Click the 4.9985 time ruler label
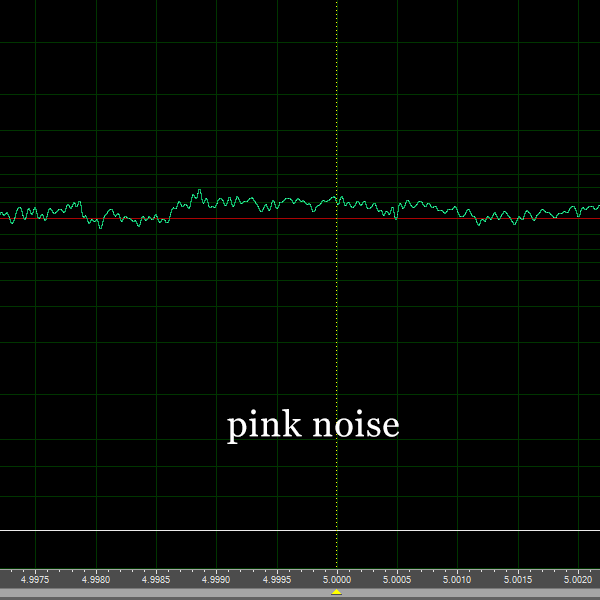 (157, 579)
